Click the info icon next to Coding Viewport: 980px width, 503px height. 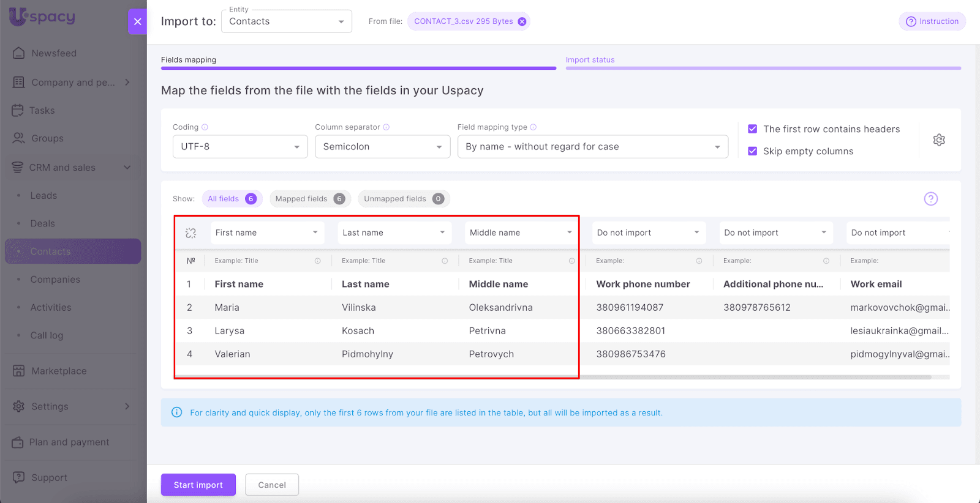coord(205,127)
